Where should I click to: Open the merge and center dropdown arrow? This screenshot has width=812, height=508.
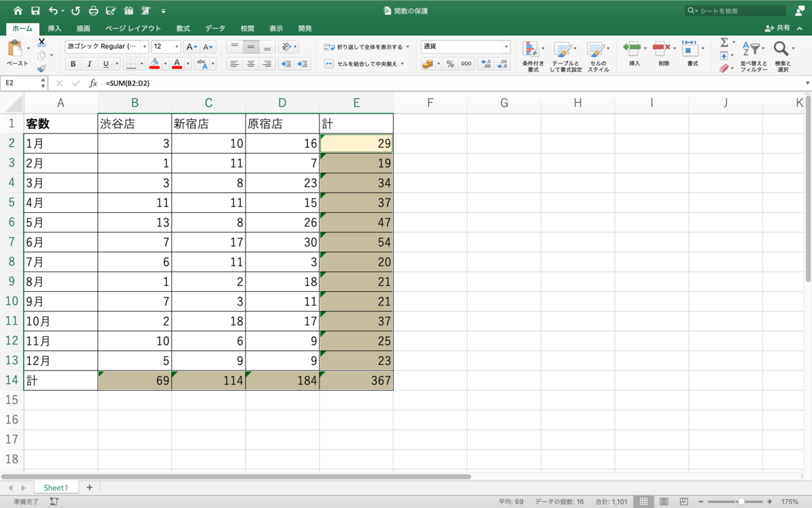click(402, 64)
